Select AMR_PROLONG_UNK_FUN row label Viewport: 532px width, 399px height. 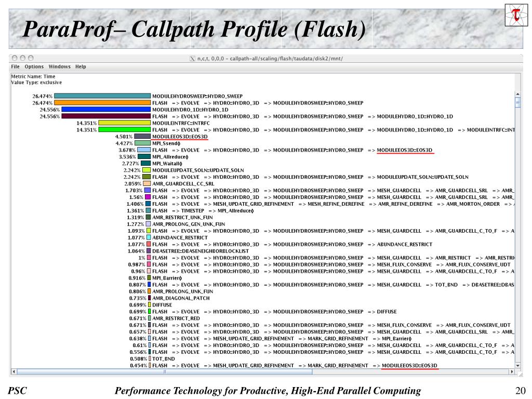[x=182, y=291]
